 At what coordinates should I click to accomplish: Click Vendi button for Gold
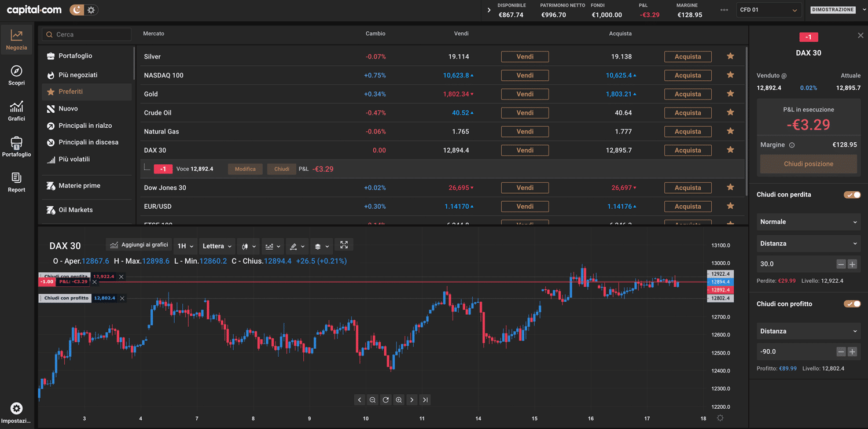tap(525, 94)
